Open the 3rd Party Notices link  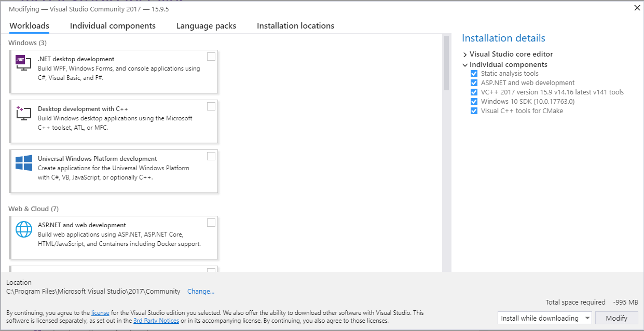coord(156,321)
